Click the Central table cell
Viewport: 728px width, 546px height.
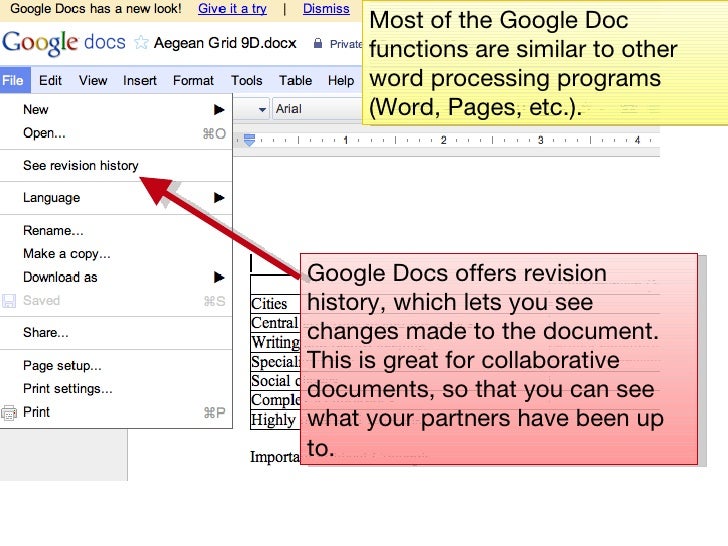(275, 323)
